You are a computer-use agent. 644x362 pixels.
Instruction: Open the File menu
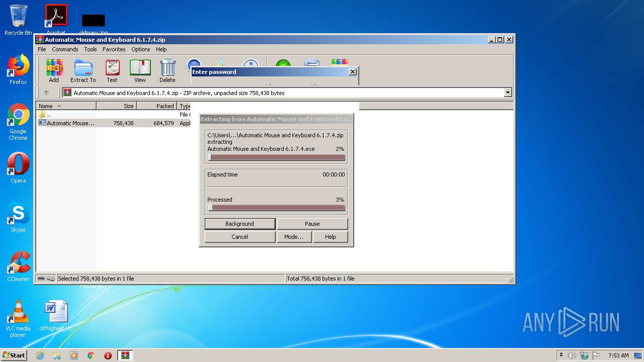tap(42, 49)
